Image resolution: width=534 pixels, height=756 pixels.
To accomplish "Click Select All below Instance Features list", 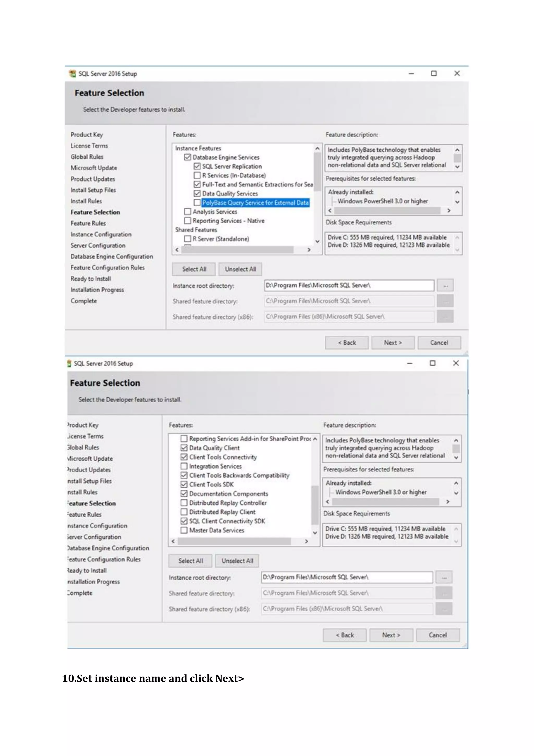I will coord(194,269).
